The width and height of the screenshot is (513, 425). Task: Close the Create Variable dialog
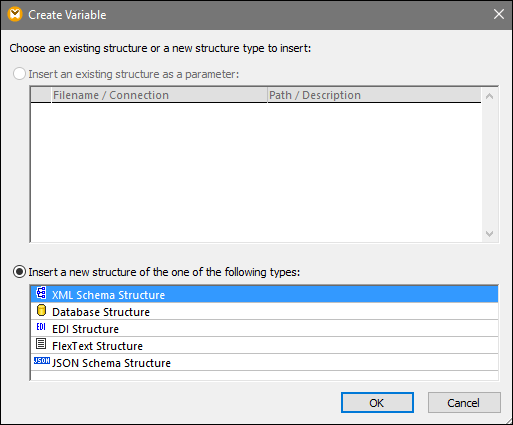(499, 14)
